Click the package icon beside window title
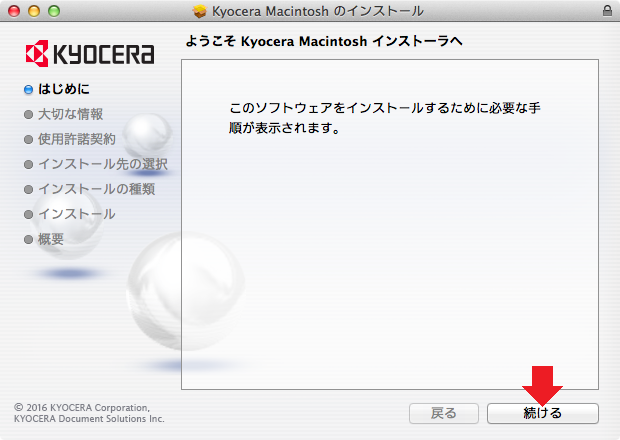The width and height of the screenshot is (620, 440). (199, 11)
